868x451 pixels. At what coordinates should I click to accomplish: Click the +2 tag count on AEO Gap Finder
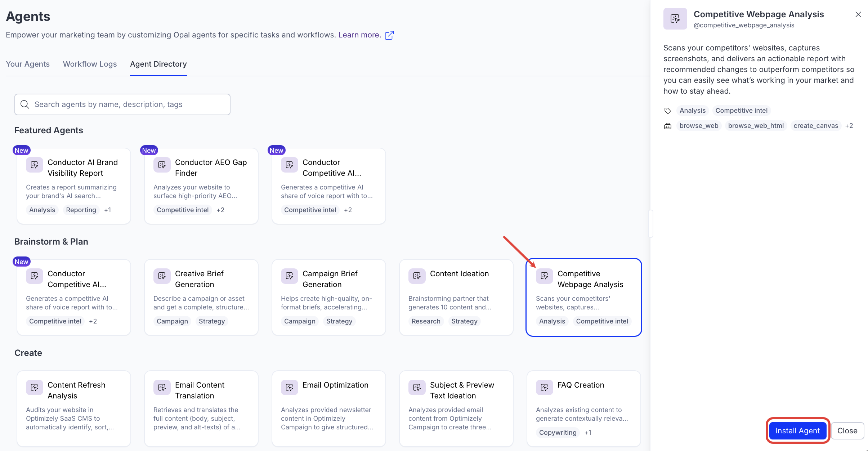(220, 210)
